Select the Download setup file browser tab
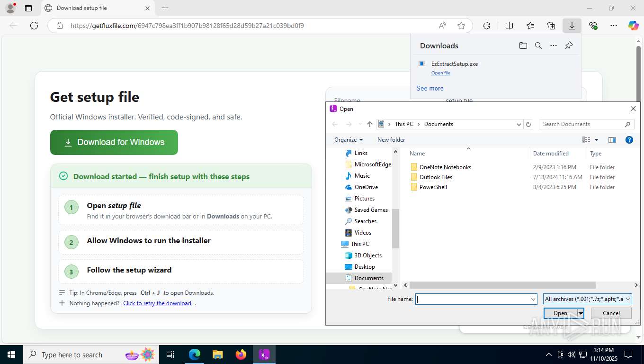This screenshot has height=364, width=644. click(x=97, y=8)
